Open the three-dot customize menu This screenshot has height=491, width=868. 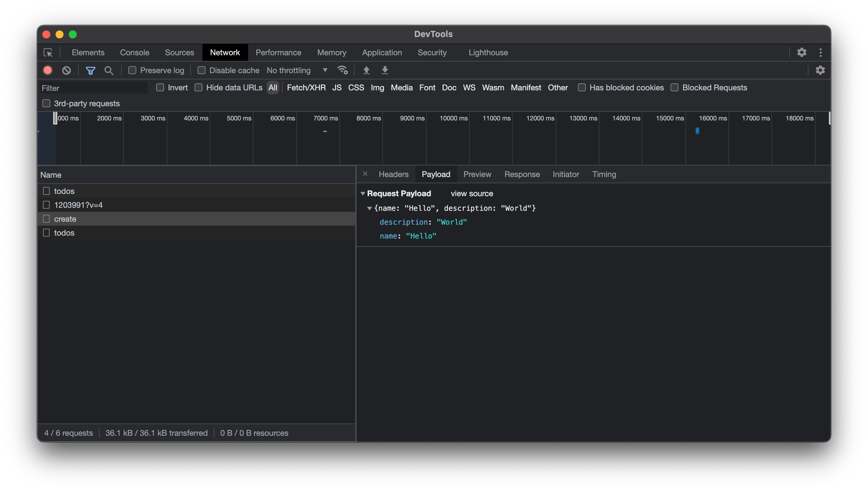coord(820,52)
